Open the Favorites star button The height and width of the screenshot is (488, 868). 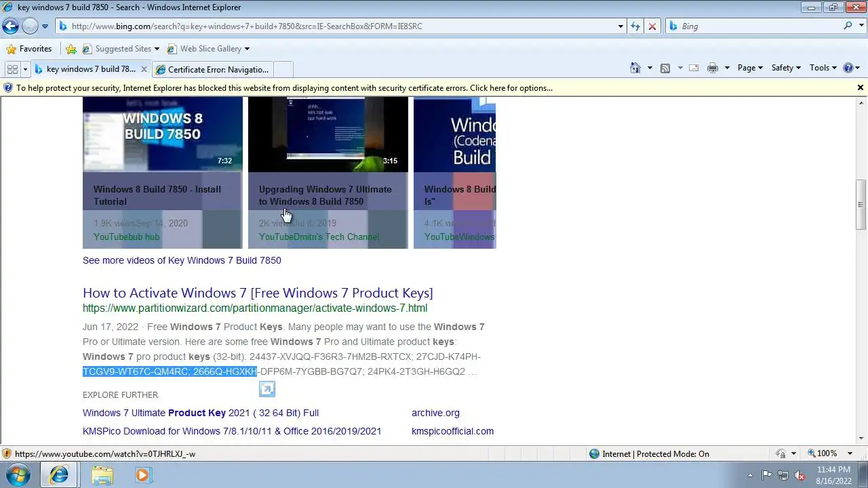(x=28, y=49)
